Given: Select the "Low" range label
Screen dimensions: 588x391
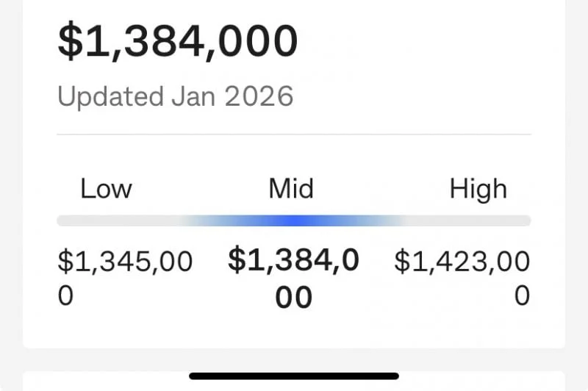Looking at the screenshot, I should coord(106,189).
